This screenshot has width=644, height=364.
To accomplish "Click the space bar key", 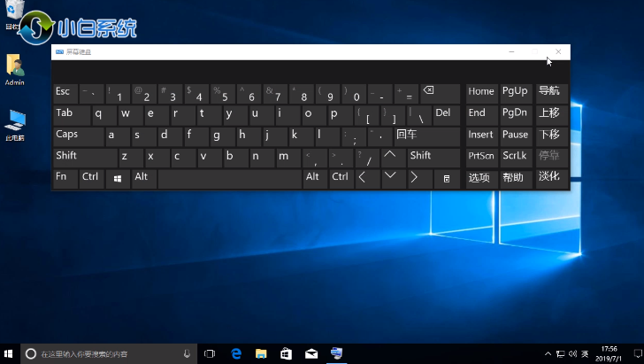I will coord(230,179).
